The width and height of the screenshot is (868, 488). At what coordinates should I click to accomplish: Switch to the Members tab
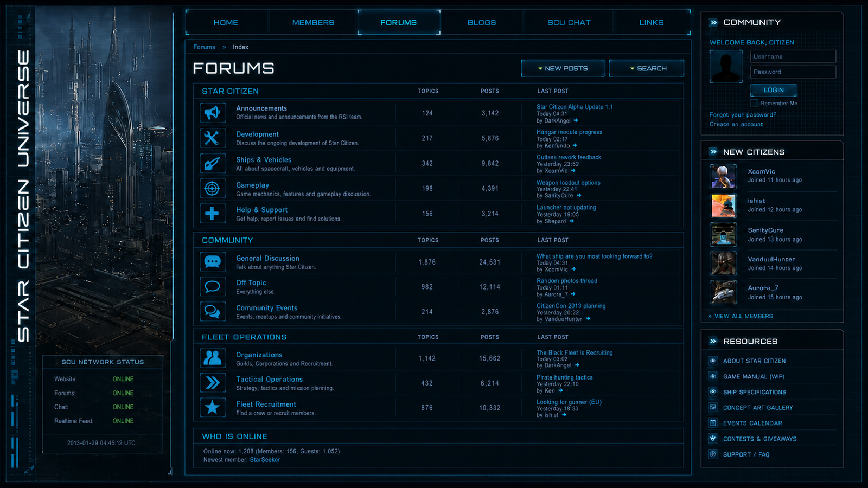(313, 22)
